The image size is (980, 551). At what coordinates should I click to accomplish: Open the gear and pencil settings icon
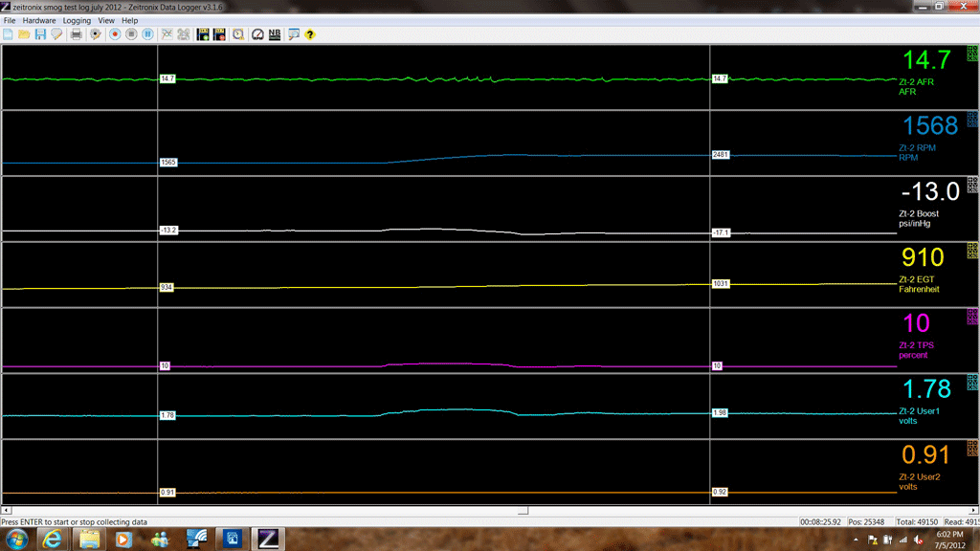click(95, 34)
